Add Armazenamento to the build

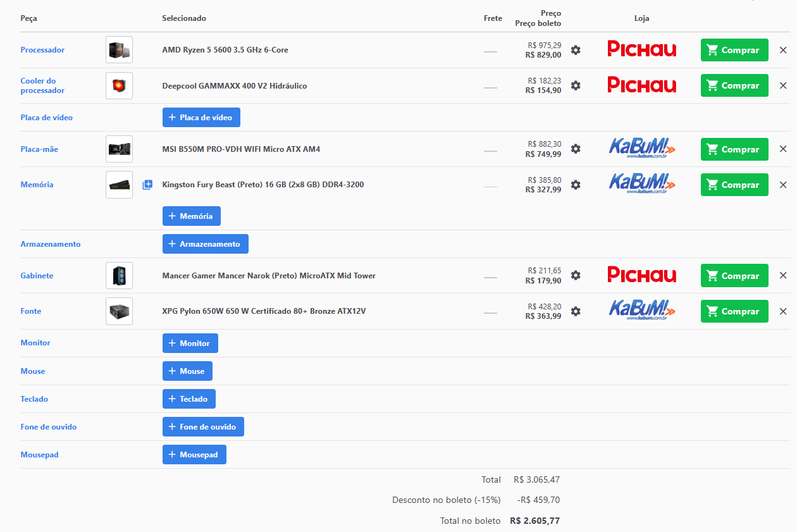tap(206, 244)
